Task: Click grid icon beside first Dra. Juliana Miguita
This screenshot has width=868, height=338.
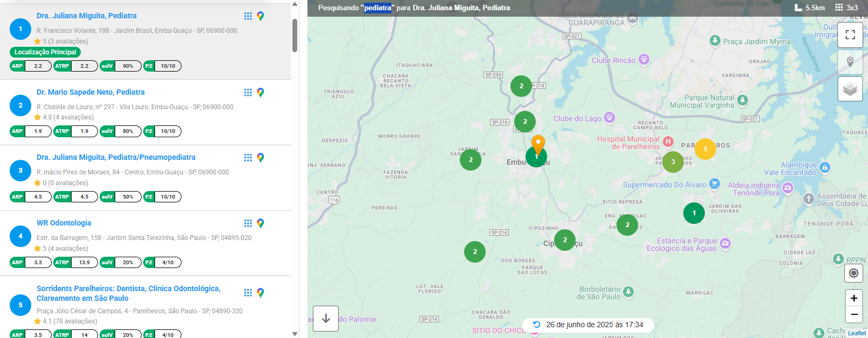Action: click(248, 16)
